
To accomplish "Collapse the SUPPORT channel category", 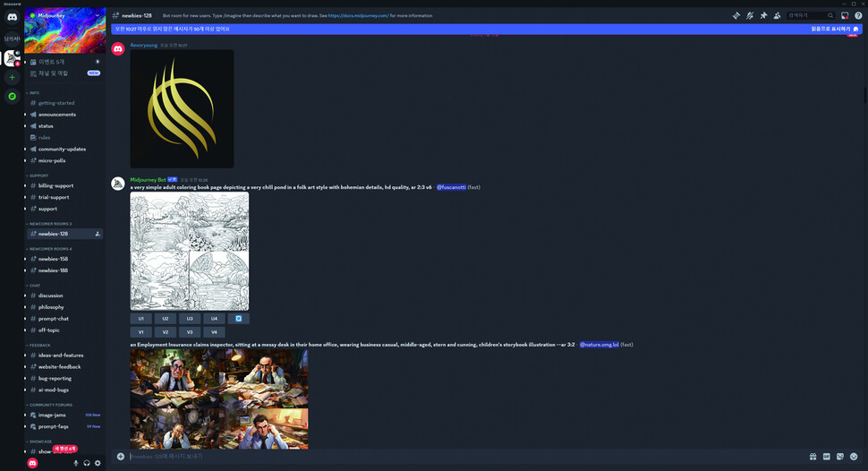I will point(38,176).
